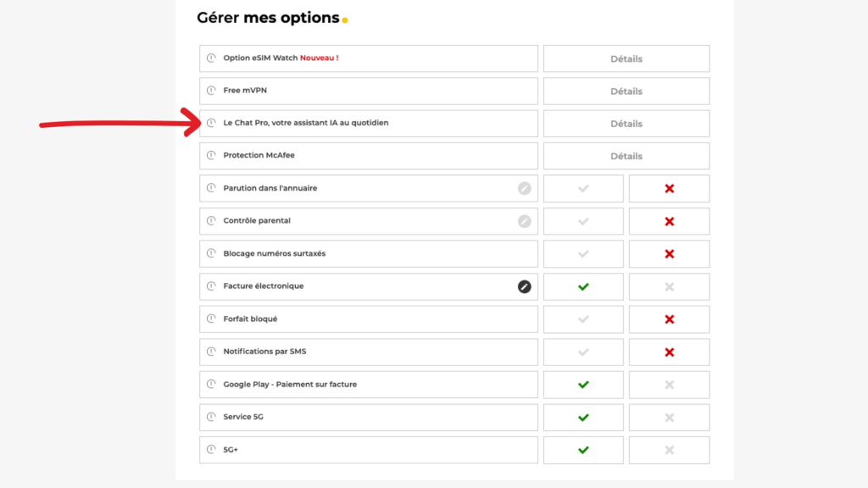Click edit icon beside Contrôle parental
This screenshot has width=868, height=488.
click(523, 221)
